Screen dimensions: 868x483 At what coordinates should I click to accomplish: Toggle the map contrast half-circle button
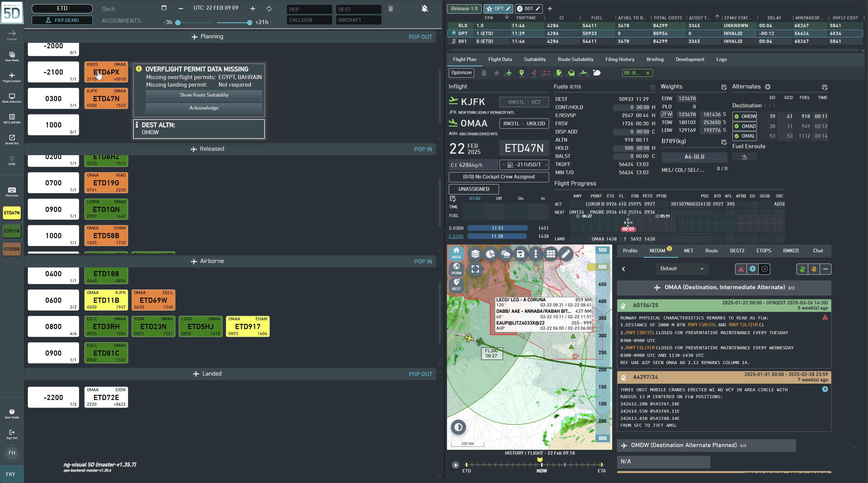click(458, 427)
